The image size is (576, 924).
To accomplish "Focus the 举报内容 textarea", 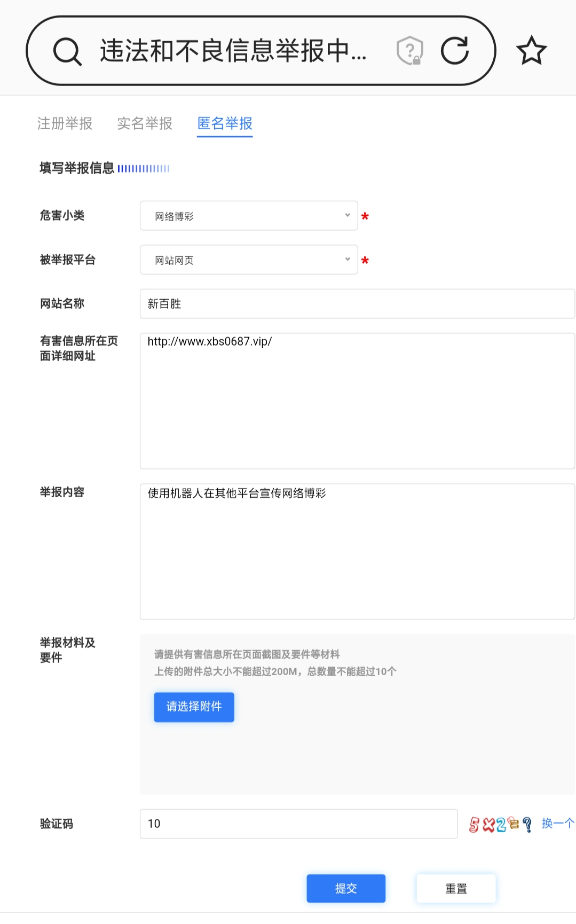I will click(357, 552).
